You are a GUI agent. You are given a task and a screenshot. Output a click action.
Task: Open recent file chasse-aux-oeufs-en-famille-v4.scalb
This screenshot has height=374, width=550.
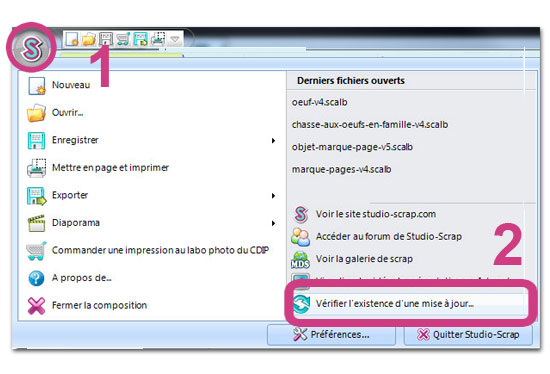click(370, 125)
